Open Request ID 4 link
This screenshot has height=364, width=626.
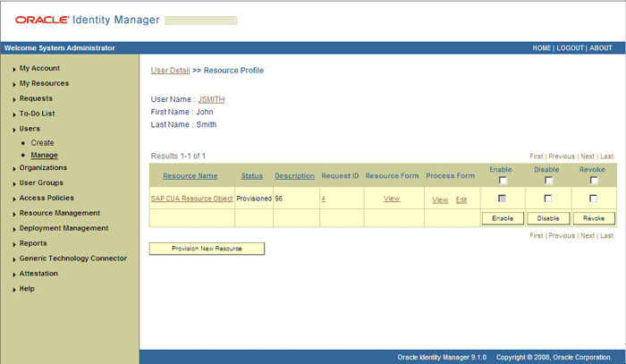coord(324,199)
